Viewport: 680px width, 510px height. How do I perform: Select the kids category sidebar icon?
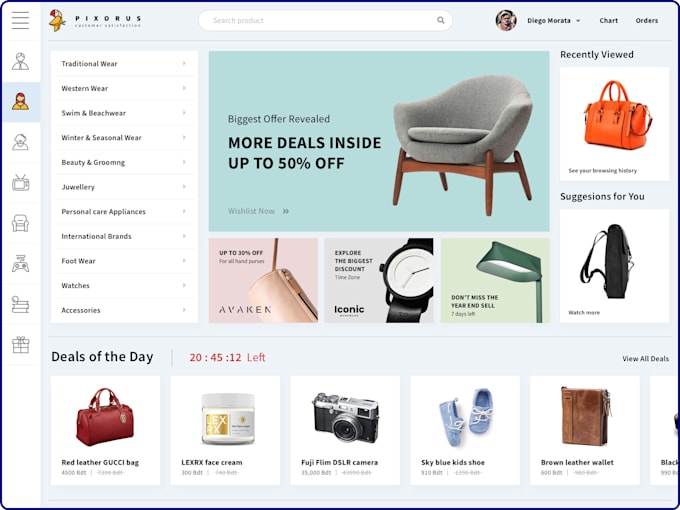click(x=20, y=142)
